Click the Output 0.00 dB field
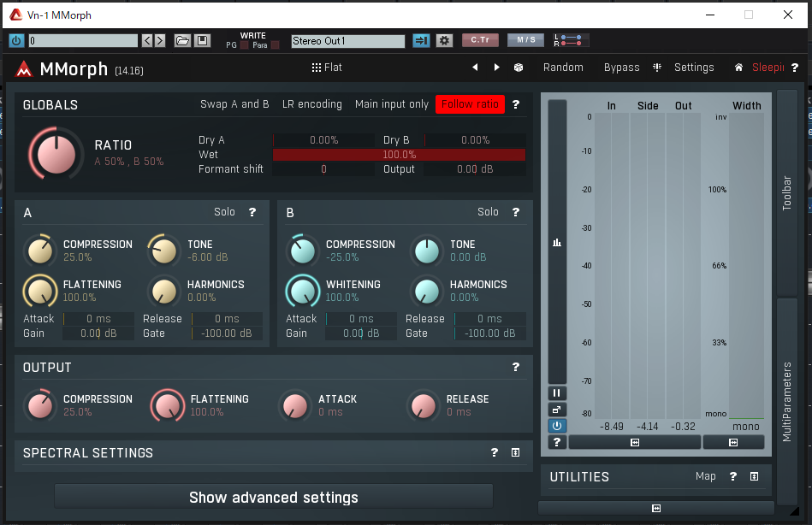The width and height of the screenshot is (812, 525). [x=475, y=169]
